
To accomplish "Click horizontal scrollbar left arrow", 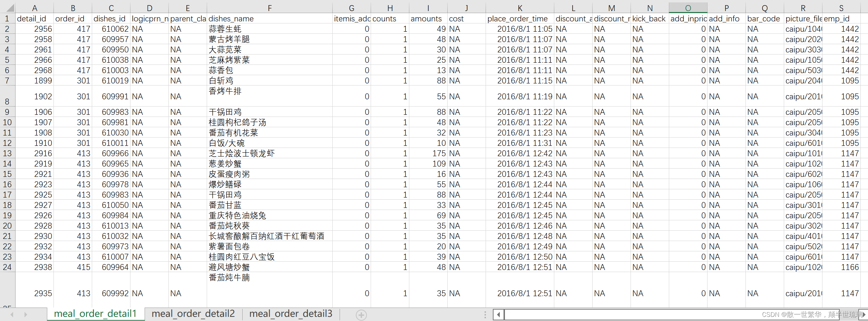I will pyautogui.click(x=498, y=314).
